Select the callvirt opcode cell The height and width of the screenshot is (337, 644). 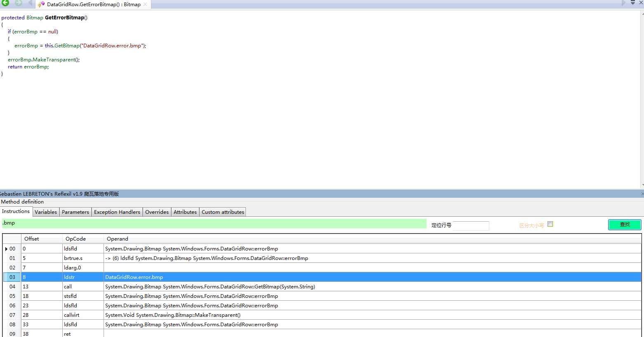[83, 315]
